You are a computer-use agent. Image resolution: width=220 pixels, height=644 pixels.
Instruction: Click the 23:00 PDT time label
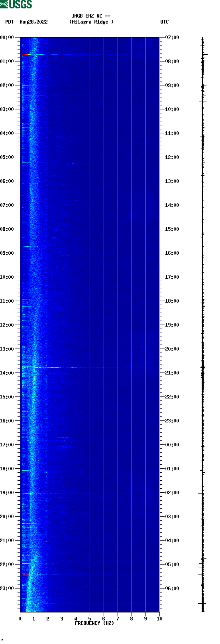tap(7, 589)
